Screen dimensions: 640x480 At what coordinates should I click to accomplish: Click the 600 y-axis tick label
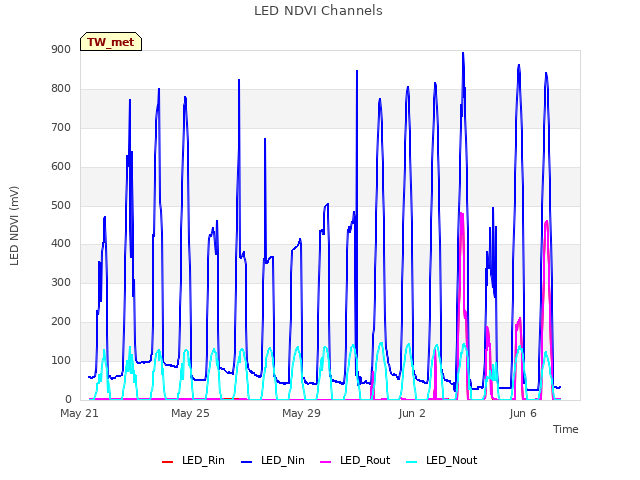[61, 167]
